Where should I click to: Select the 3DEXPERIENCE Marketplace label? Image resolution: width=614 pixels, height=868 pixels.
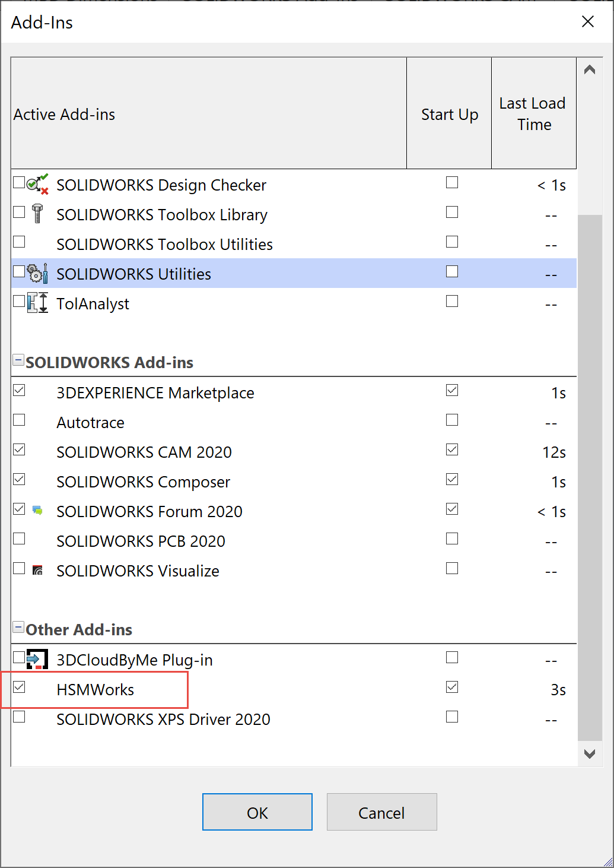[x=155, y=392]
